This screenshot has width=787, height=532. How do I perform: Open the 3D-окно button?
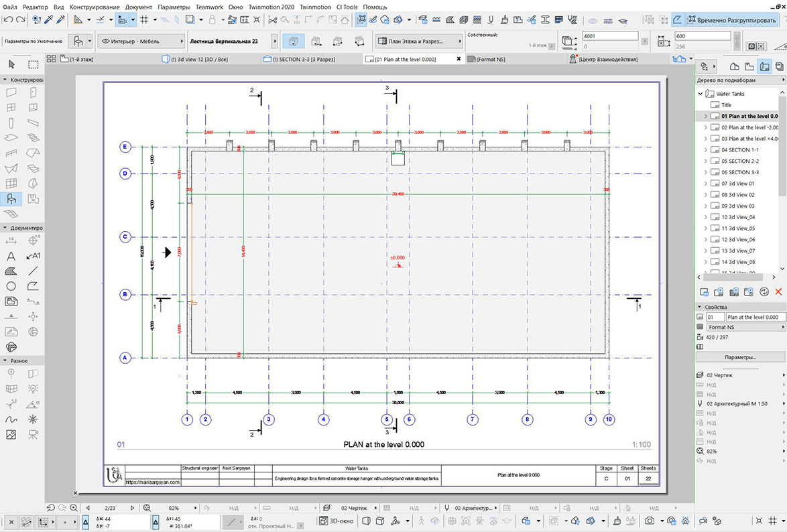337,521
